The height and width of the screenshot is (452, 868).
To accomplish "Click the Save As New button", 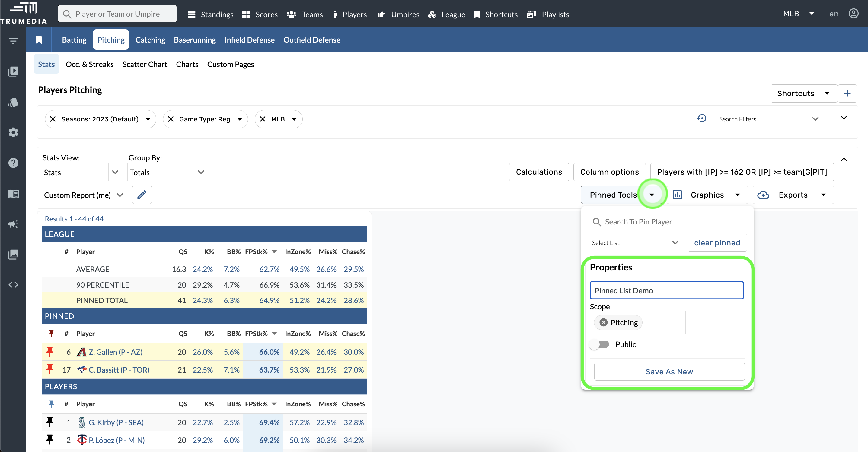I will click(669, 371).
